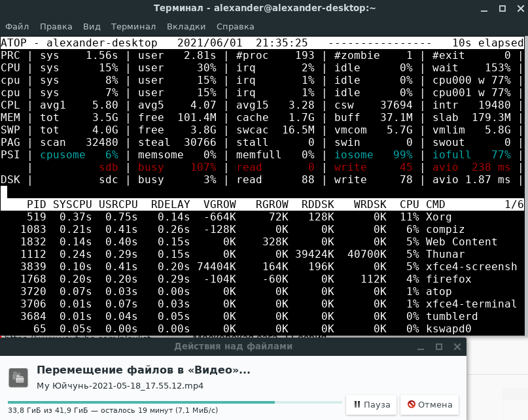The image size is (528, 420).
Task: Maximize the Действия над файлами dialog
Action: [x=439, y=347]
